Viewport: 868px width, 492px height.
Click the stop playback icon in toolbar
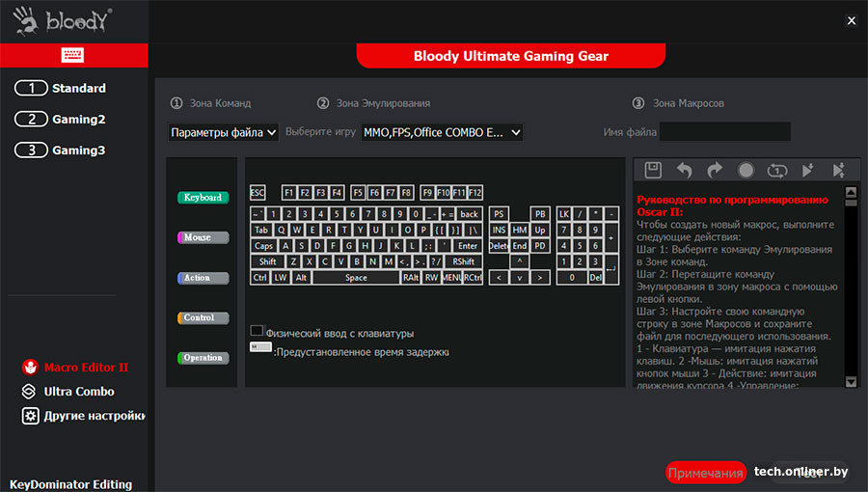coord(839,171)
